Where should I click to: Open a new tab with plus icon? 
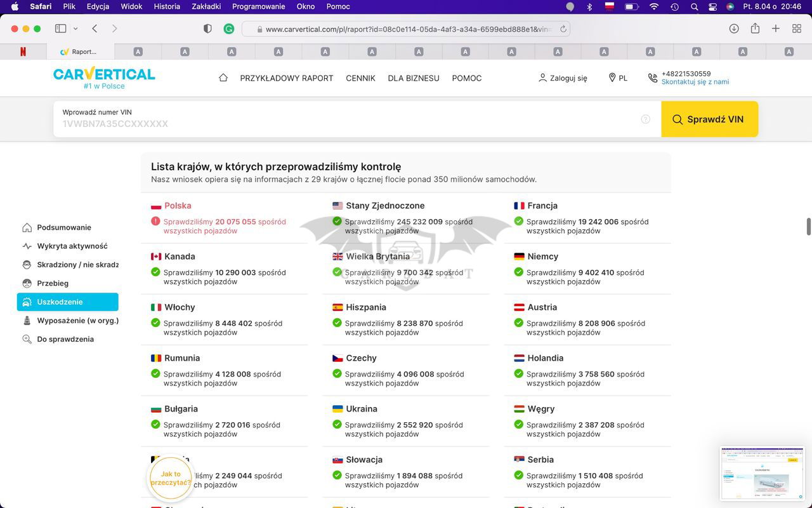[x=776, y=29]
